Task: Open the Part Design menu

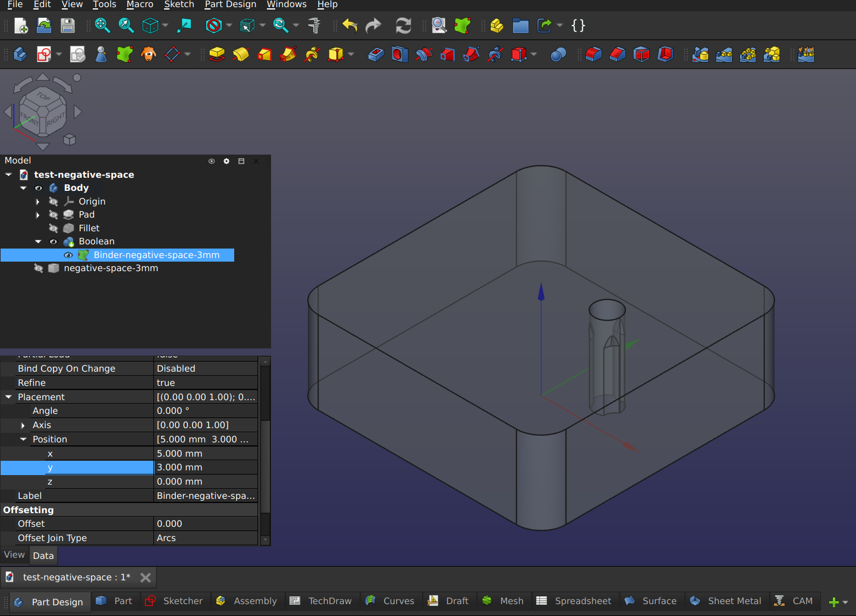Action: pyautogui.click(x=231, y=5)
